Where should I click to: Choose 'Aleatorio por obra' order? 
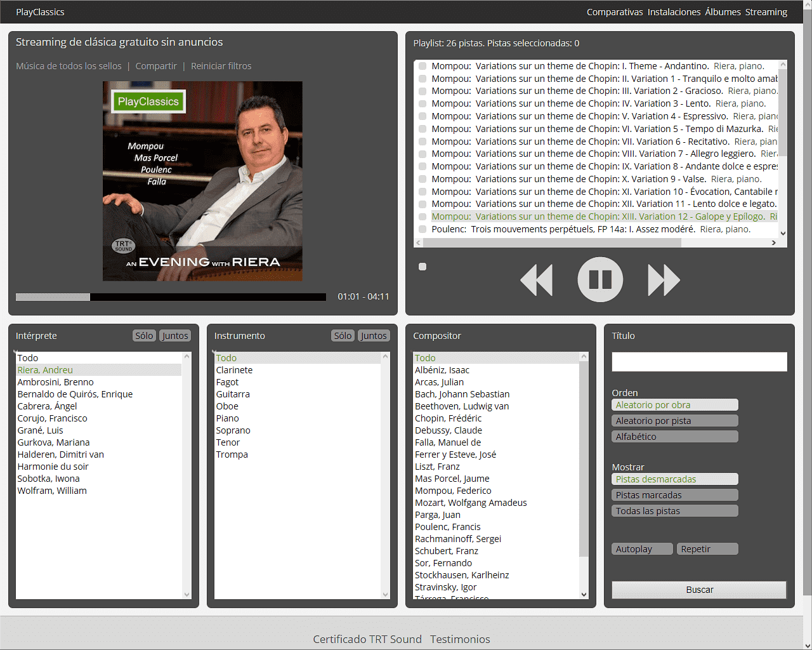pos(675,405)
